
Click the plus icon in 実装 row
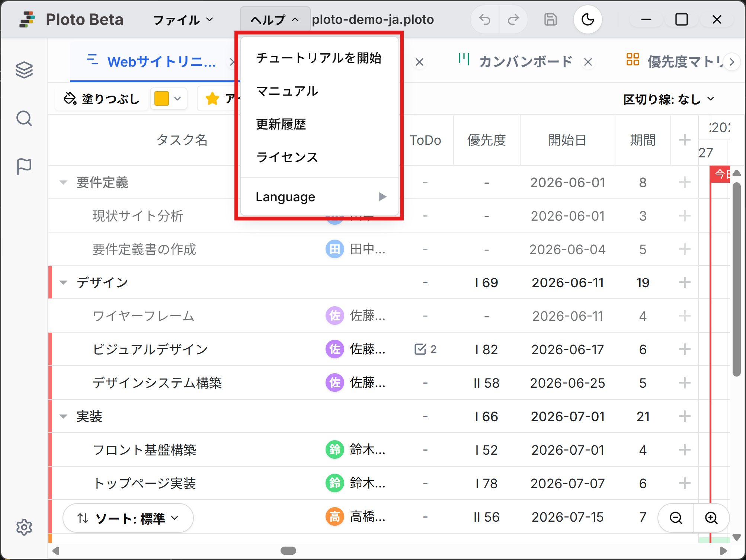[684, 416]
